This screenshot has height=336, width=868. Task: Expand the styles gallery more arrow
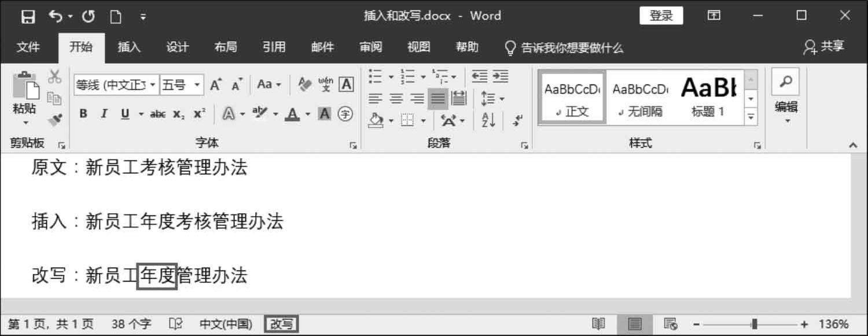click(x=751, y=116)
